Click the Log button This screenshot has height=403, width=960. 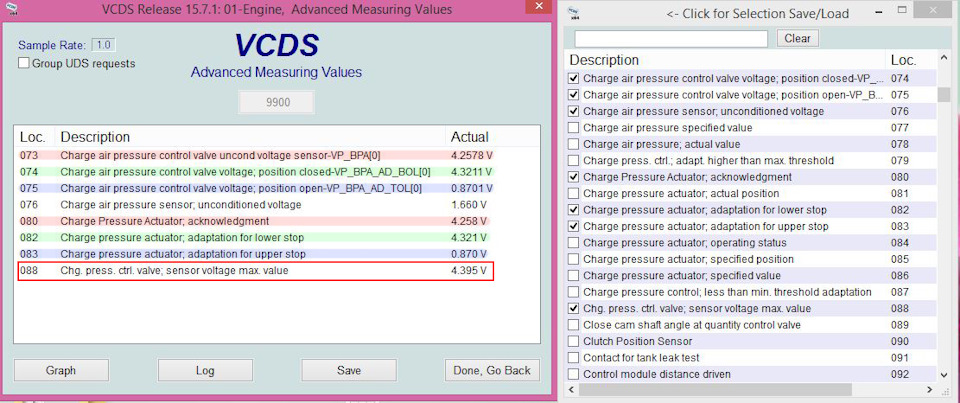205,371
